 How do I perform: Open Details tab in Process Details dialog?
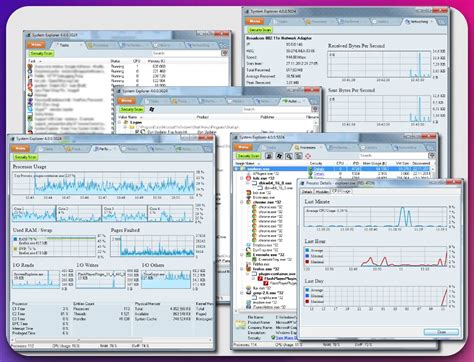(307, 192)
